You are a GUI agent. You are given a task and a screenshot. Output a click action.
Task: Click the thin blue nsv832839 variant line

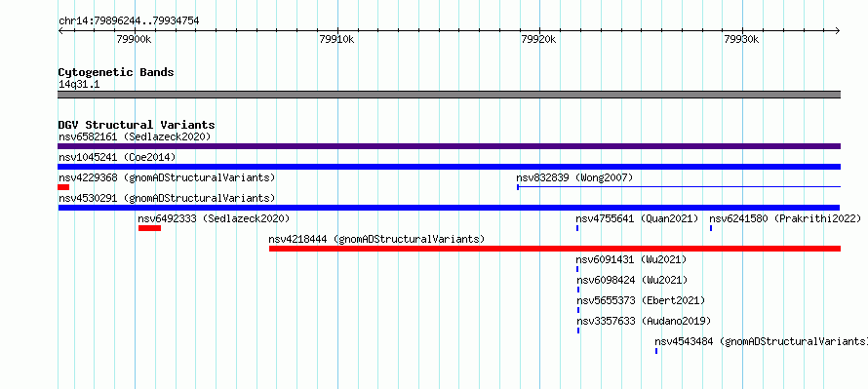[679, 187]
